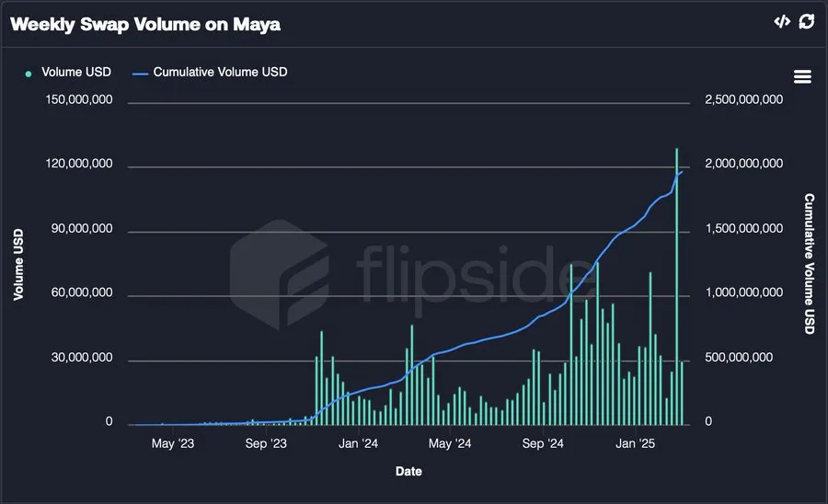Click the May '24 date axis label
The height and width of the screenshot is (504, 828).
tap(450, 443)
